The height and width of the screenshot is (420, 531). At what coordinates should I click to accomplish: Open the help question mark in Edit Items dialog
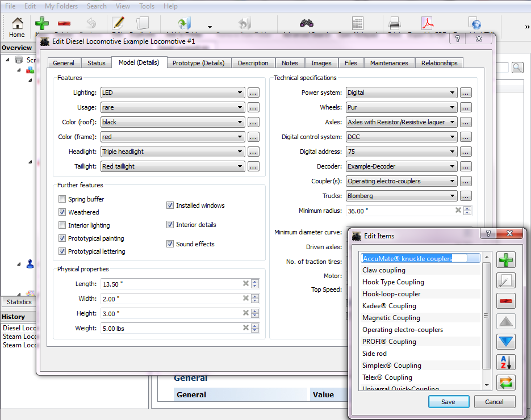point(488,233)
